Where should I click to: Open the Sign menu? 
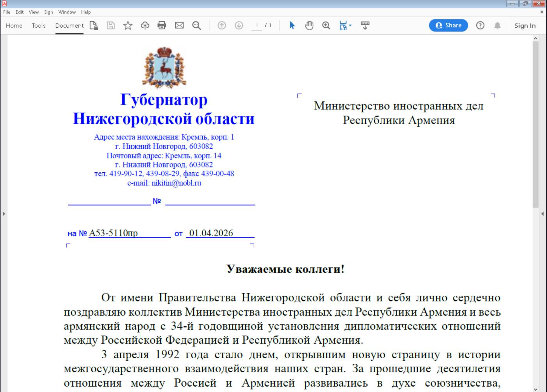pyautogui.click(x=48, y=12)
